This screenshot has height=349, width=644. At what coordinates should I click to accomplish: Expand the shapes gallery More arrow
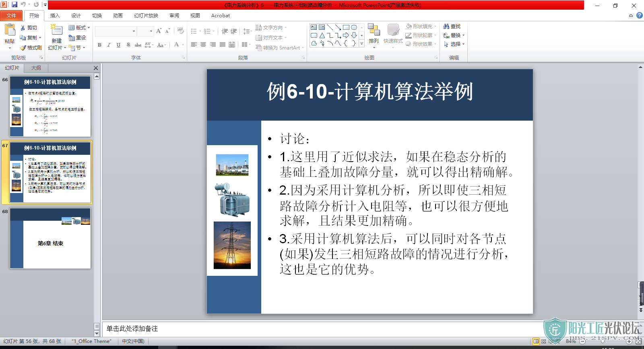tap(361, 43)
